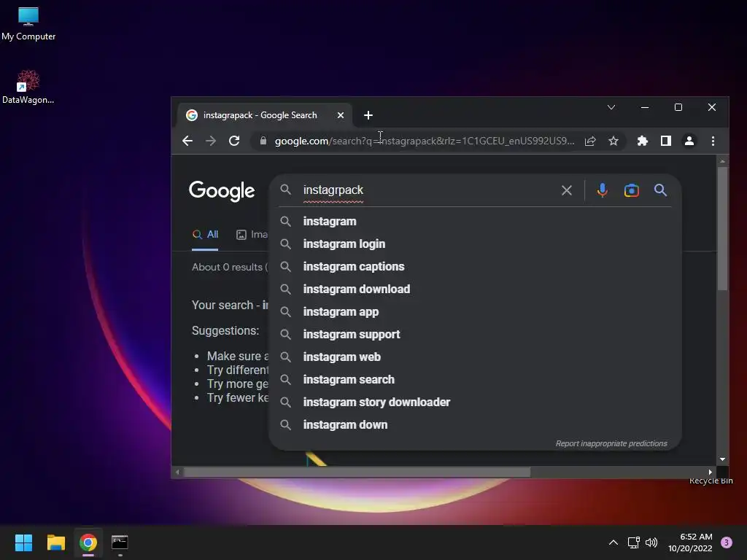
Task: View site information via the lock icon
Action: pyautogui.click(x=263, y=141)
